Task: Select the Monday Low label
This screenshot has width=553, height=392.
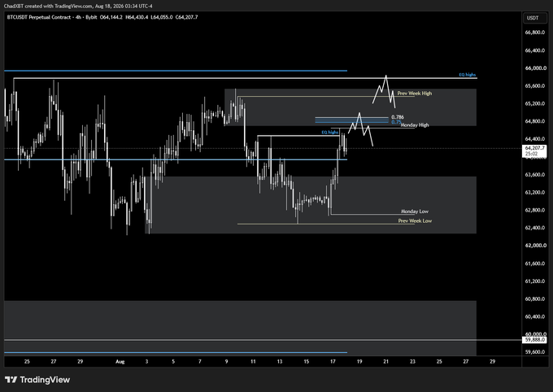Action: click(x=415, y=211)
